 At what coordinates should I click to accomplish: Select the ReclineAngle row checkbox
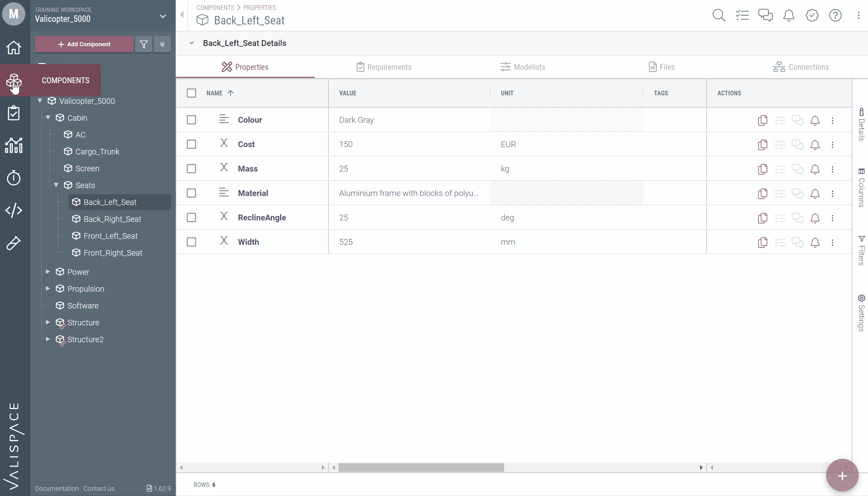coord(191,217)
